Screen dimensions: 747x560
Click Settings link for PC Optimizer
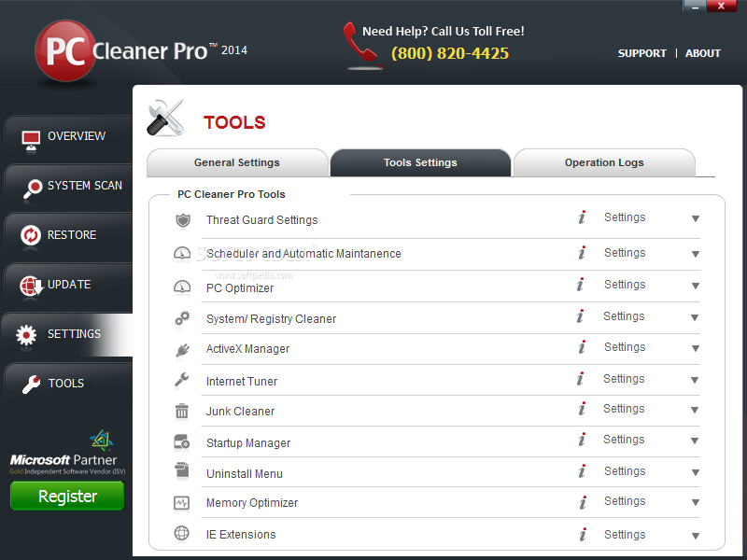[x=625, y=285]
